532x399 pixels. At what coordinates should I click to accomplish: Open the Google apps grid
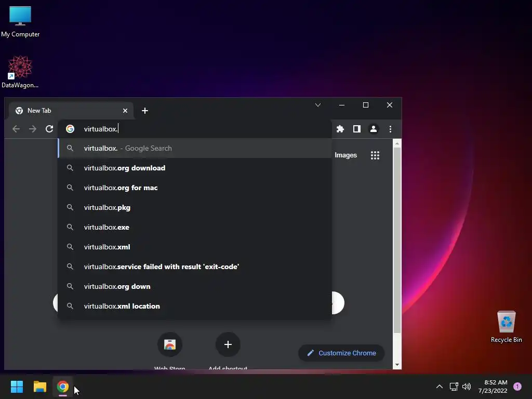pos(375,155)
